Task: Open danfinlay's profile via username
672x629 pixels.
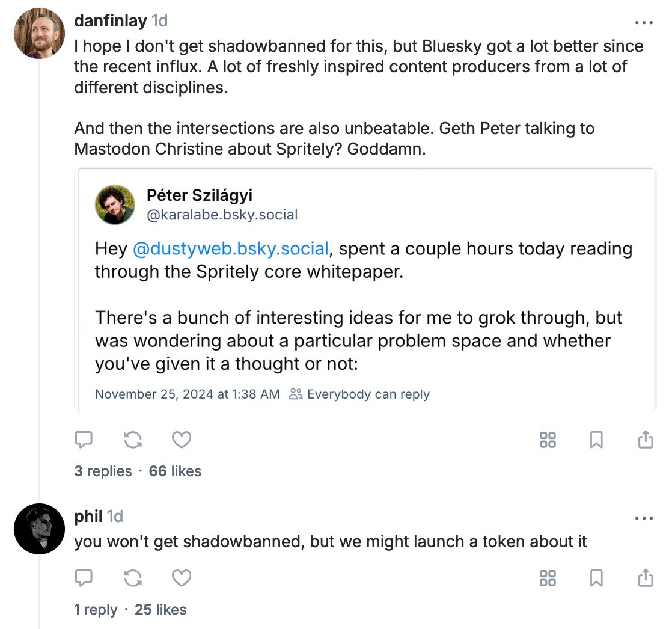Action: coord(110,21)
